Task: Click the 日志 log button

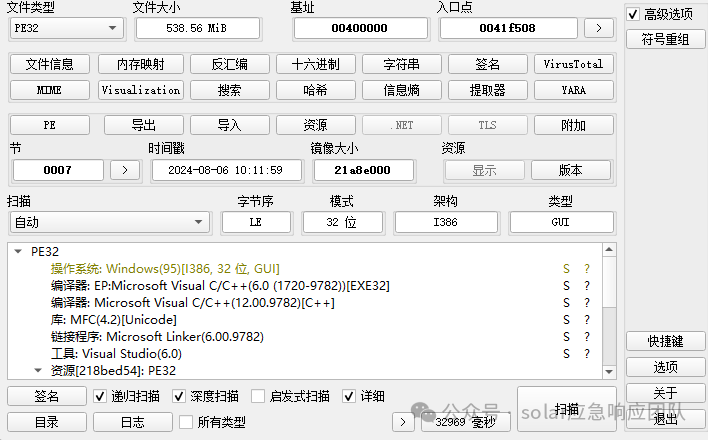Action: coord(133,422)
